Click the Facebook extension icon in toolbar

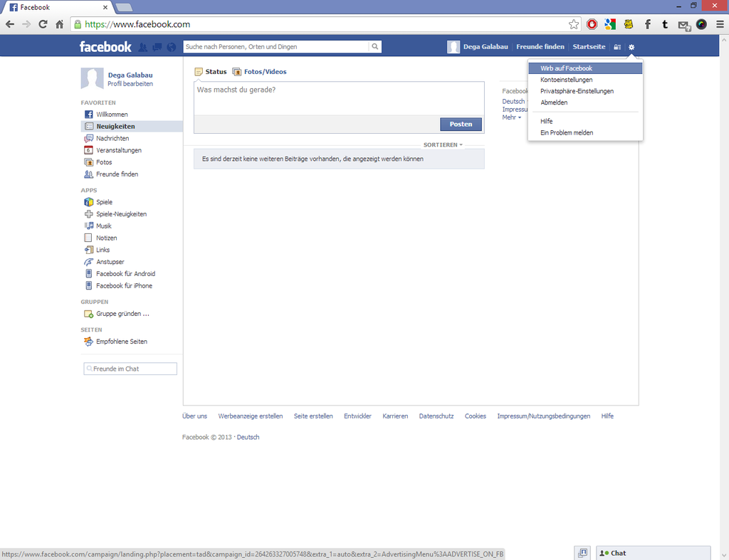point(647,24)
